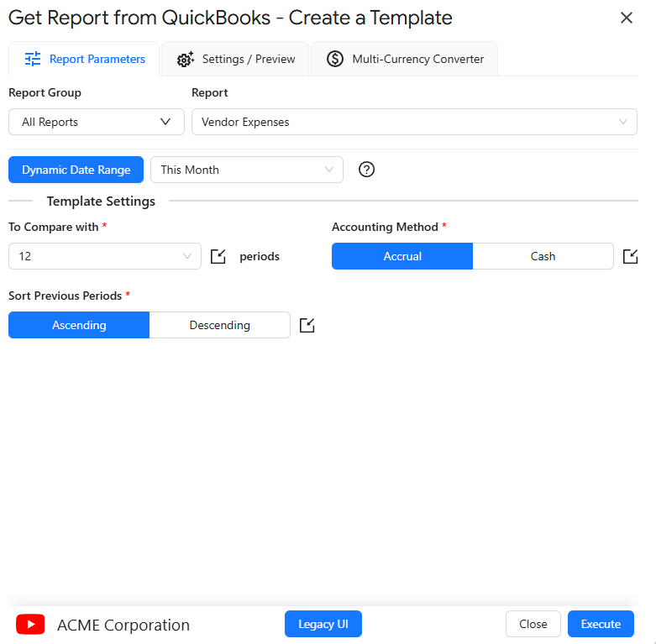Open the Multi-Currency Converter tab

pos(405,59)
